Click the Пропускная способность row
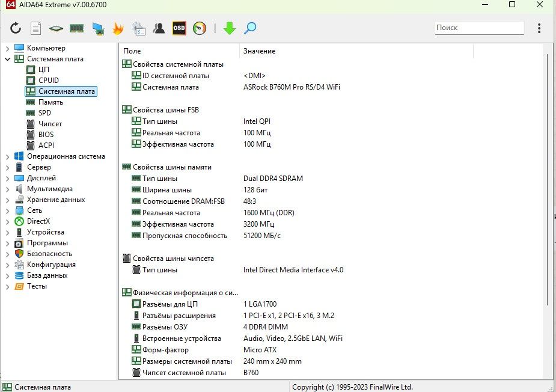This screenshot has height=392, width=556. [297, 236]
